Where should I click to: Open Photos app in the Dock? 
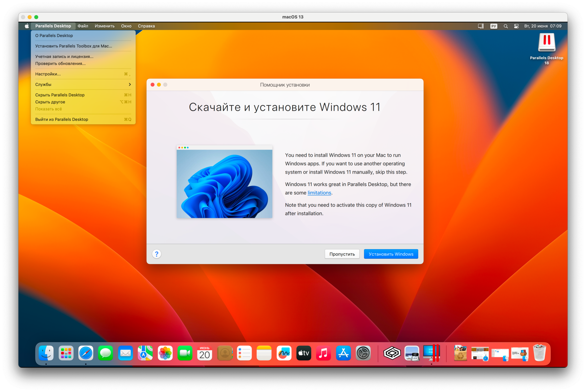(165, 353)
